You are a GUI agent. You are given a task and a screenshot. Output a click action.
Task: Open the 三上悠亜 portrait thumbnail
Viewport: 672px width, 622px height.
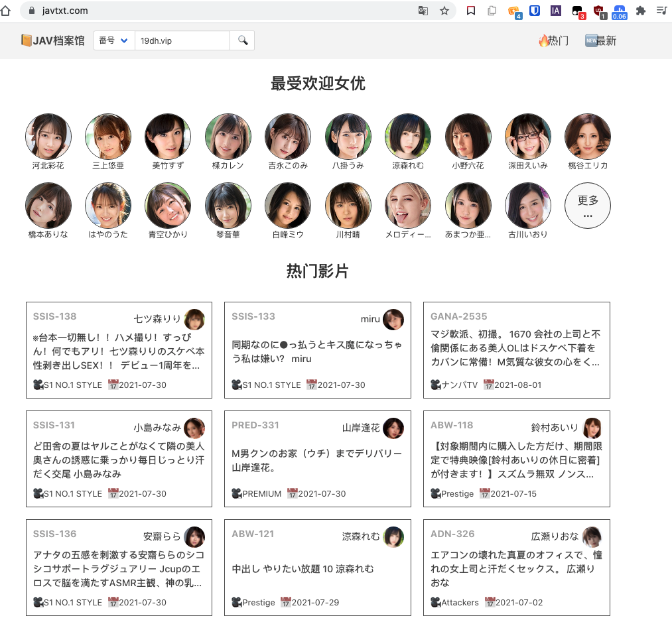pyautogui.click(x=108, y=136)
